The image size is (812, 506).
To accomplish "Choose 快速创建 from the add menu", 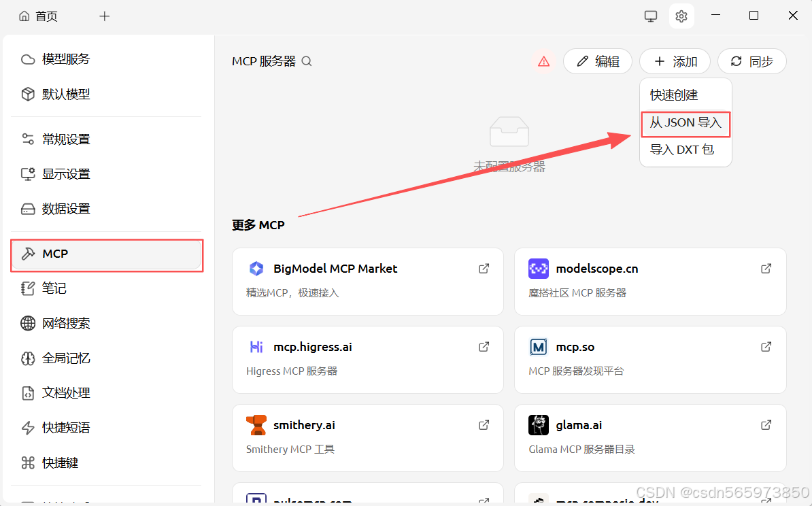I will [x=686, y=95].
